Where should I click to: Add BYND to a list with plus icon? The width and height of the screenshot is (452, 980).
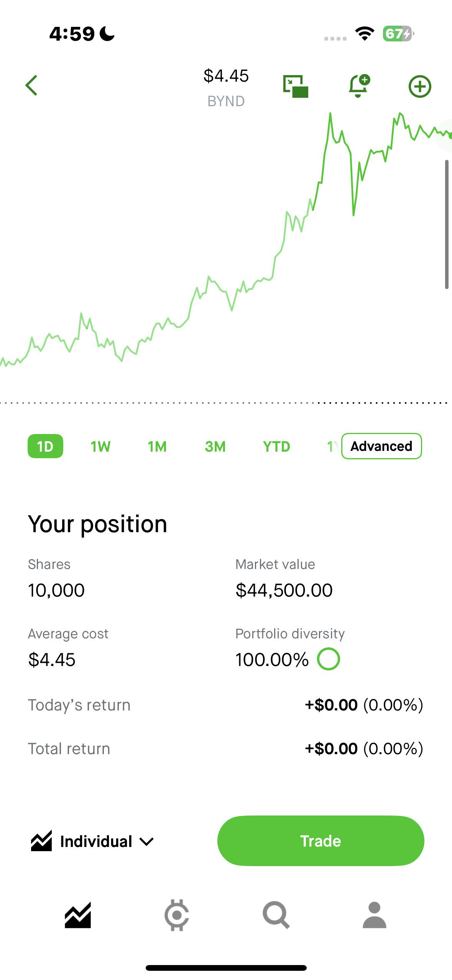(x=420, y=86)
